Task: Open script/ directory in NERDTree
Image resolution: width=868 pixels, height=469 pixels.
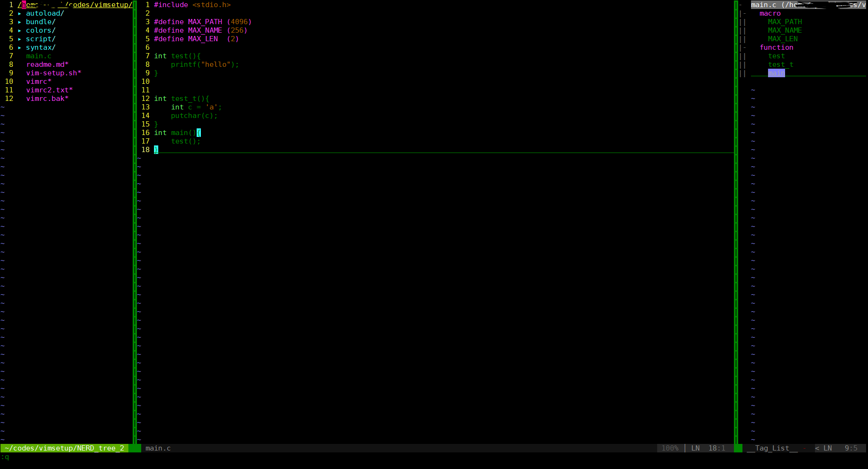Action: pyautogui.click(x=41, y=39)
